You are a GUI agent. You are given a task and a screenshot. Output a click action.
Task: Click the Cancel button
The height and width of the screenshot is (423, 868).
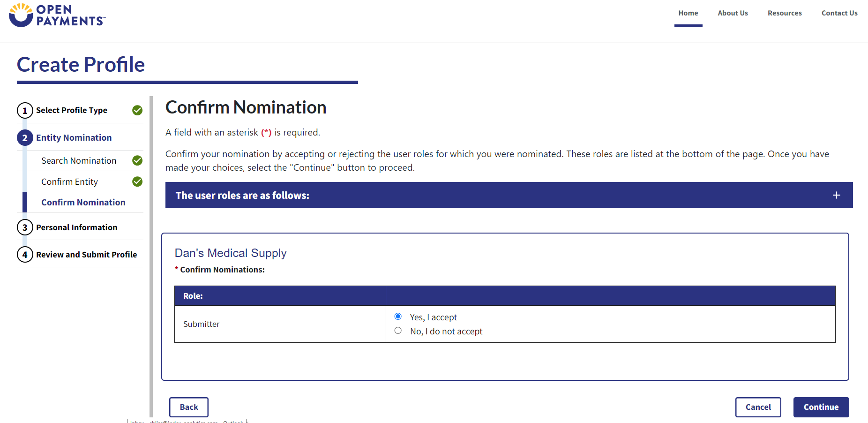[x=758, y=407]
